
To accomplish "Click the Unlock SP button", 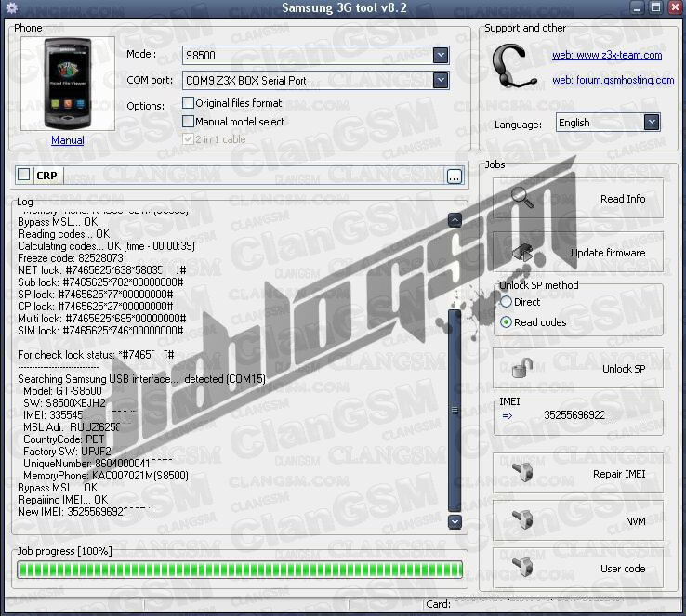I will [578, 369].
